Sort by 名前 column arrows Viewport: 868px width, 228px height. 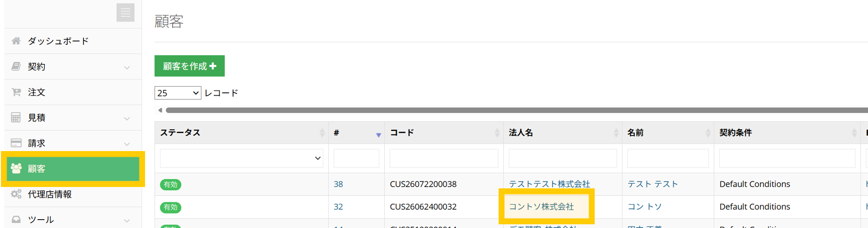708,133
